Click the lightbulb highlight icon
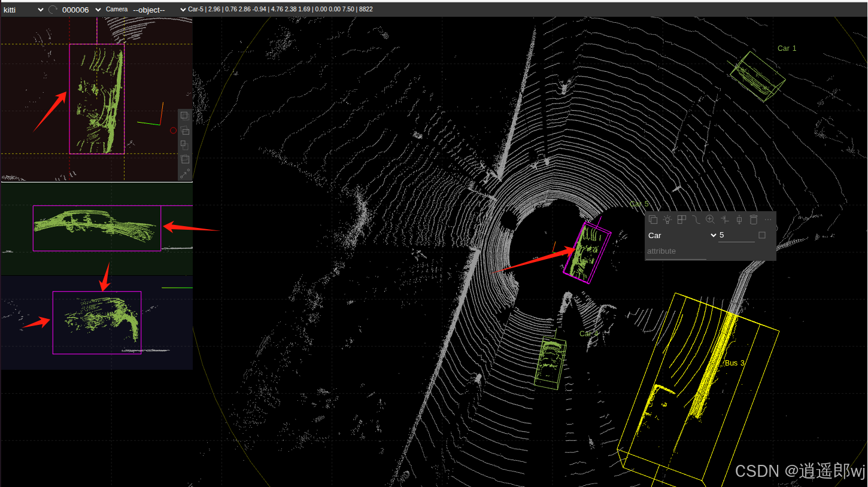This screenshot has height=487, width=868. [667, 220]
